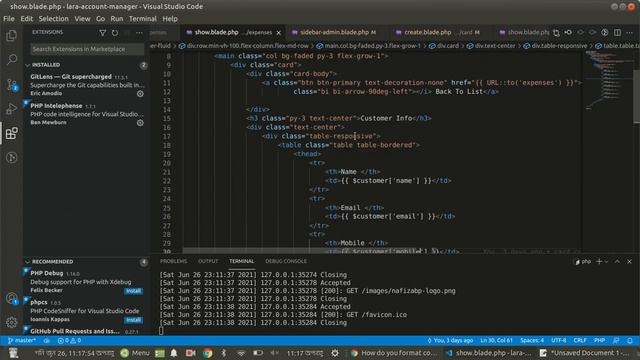This screenshot has height=360, width=640.
Task: Open the GitLens view in activity bar
Action: (11, 158)
